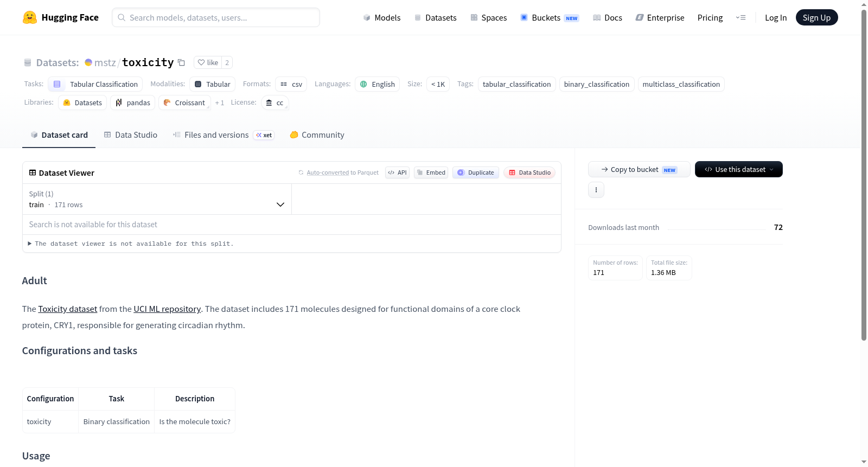Select the Tabular Classification task tag

coord(95,84)
